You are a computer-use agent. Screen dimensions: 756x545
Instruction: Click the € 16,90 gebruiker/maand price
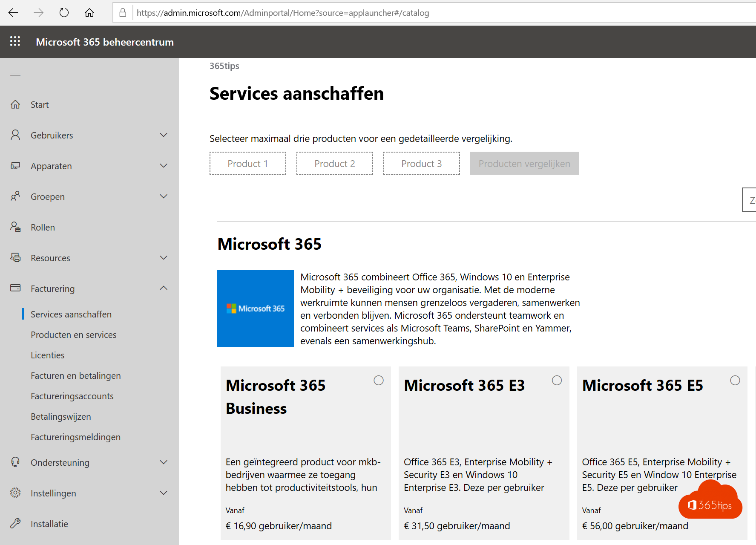click(279, 526)
